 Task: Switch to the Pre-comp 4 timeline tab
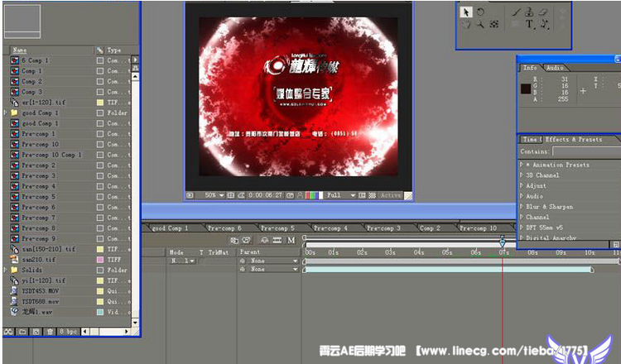click(x=330, y=228)
